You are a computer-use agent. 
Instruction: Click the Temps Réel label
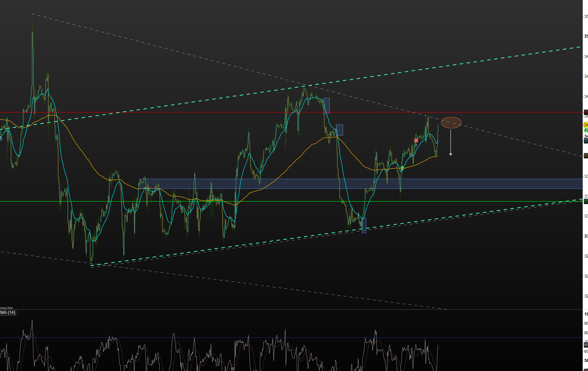pyautogui.click(x=6, y=308)
